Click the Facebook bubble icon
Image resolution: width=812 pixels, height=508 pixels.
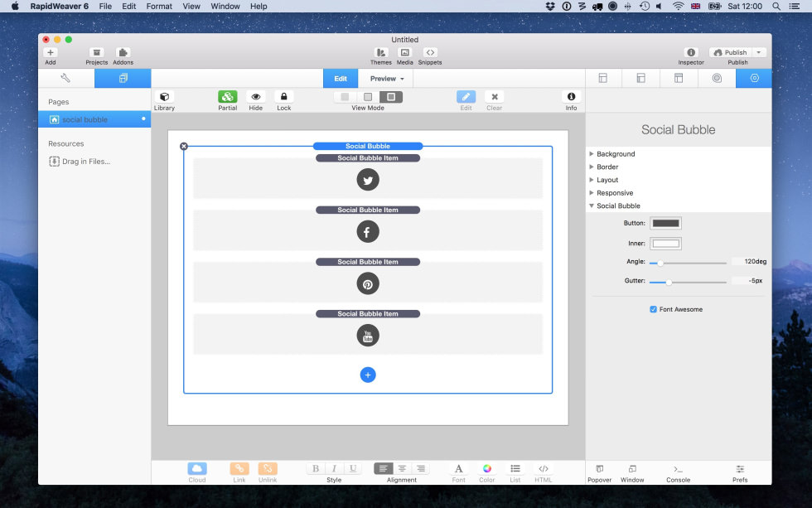(368, 231)
